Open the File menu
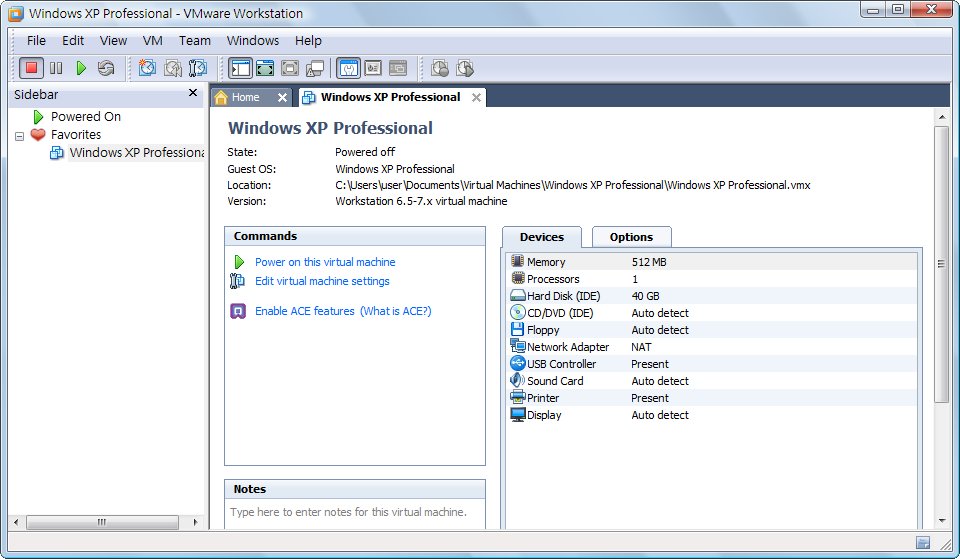Screen dimensions: 960x559 tap(36, 40)
